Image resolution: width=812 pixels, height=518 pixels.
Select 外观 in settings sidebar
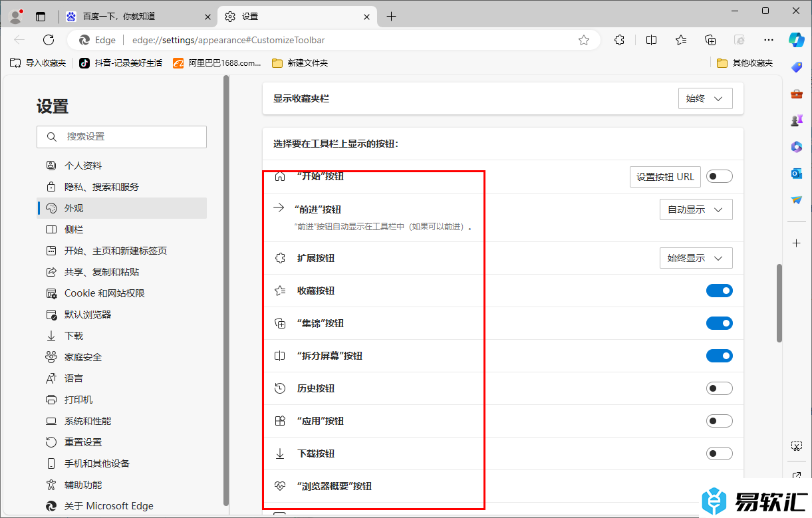pos(122,208)
